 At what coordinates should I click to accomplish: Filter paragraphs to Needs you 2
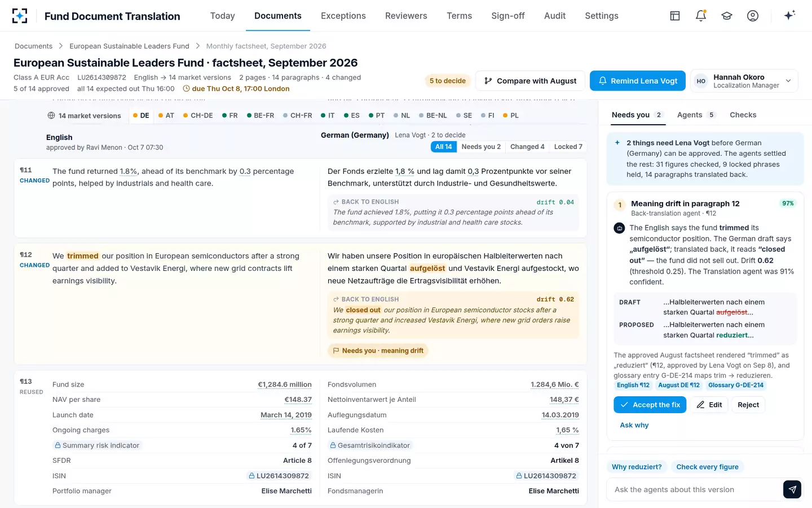pos(481,147)
